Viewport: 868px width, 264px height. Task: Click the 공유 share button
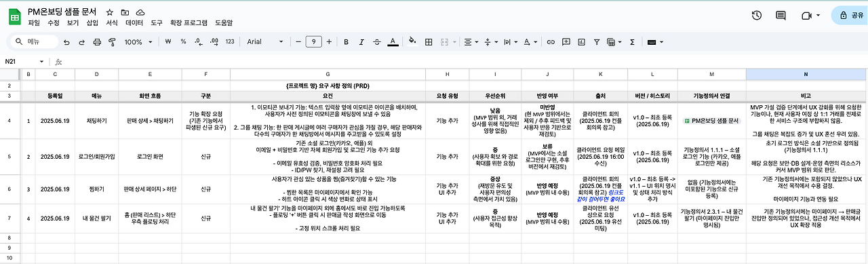tap(850, 15)
